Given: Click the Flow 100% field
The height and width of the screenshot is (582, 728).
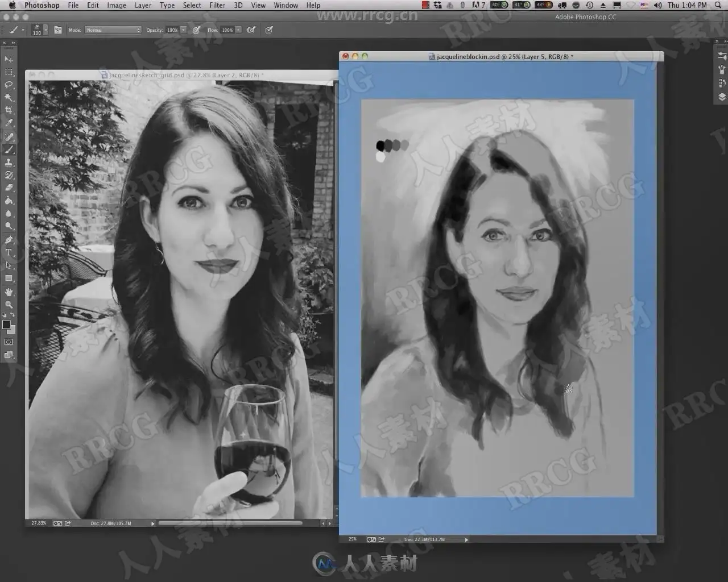Looking at the screenshot, I should click(227, 30).
